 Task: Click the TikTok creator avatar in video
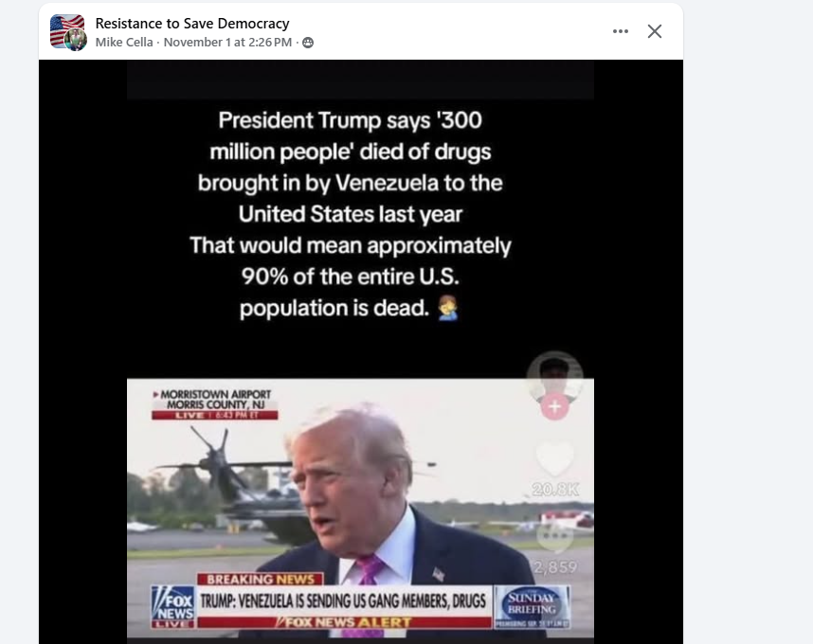[554, 377]
